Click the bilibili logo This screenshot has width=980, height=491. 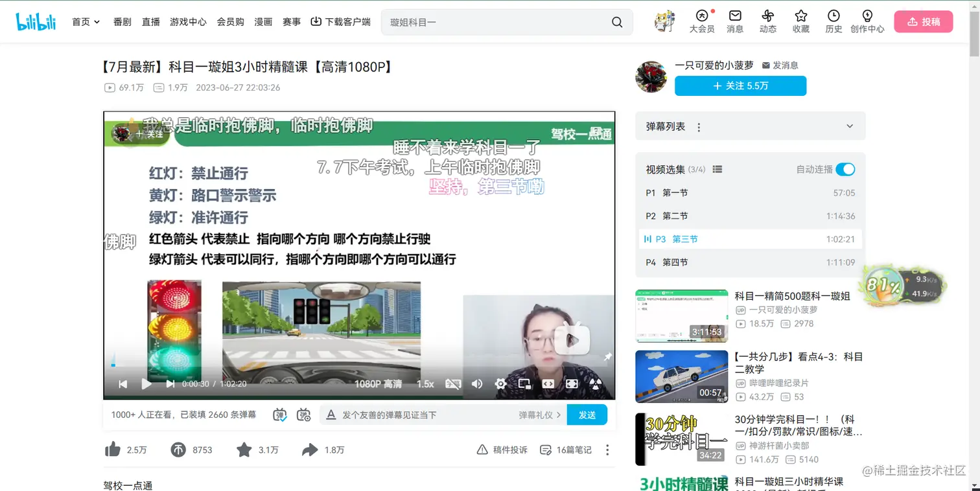pos(36,21)
